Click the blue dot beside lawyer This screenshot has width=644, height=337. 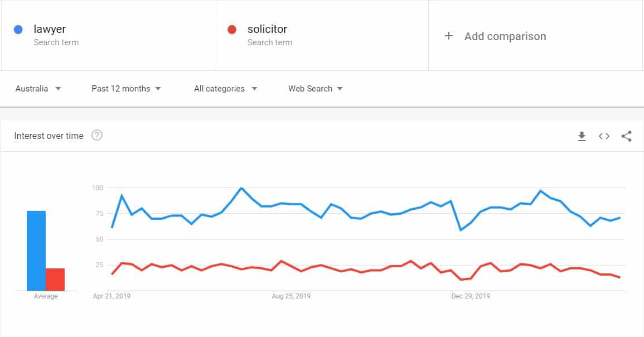pyautogui.click(x=18, y=30)
